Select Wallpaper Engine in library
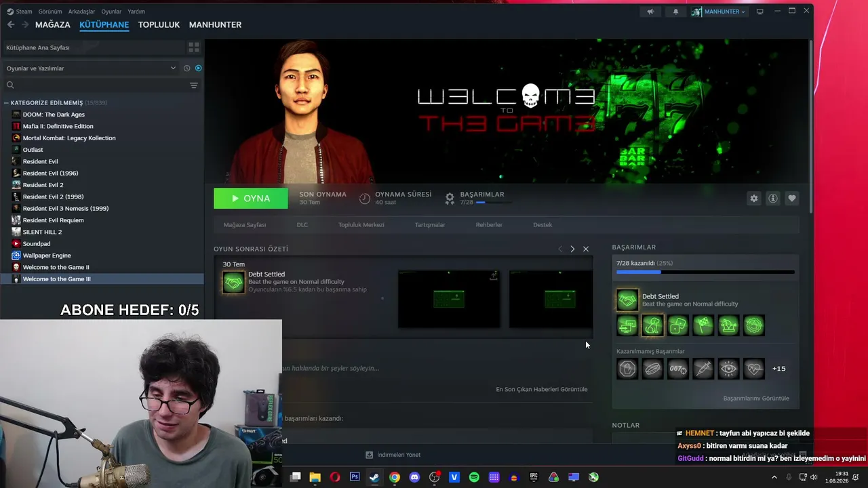The height and width of the screenshot is (488, 868). tap(47, 256)
